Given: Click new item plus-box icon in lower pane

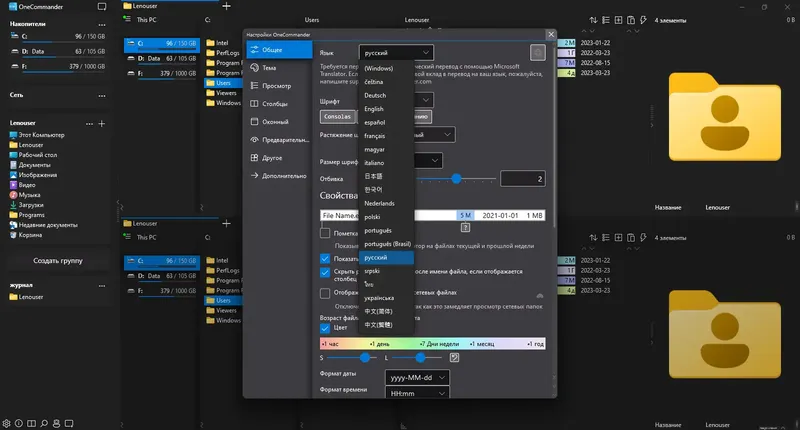Looking at the screenshot, I should (618, 237).
